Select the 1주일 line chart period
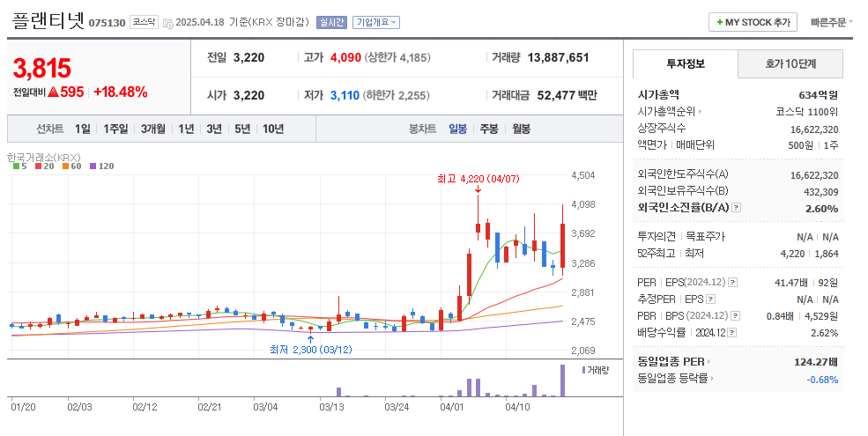 pyautogui.click(x=115, y=129)
